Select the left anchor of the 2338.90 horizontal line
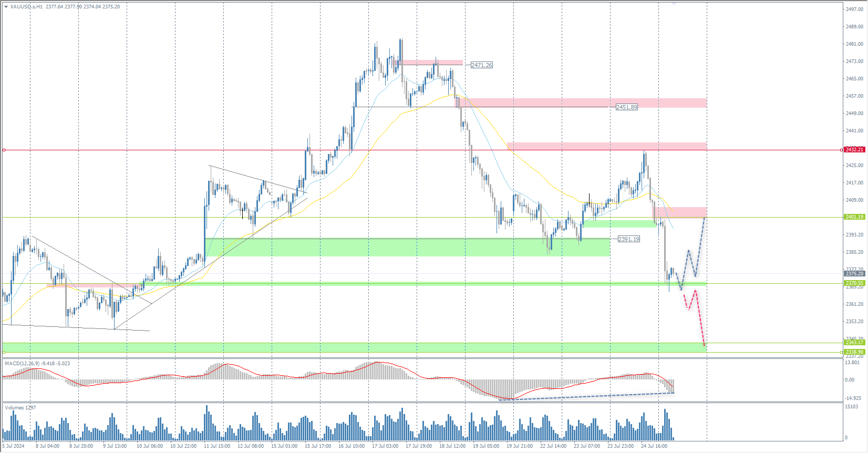Screen dimensions: 868x453 tap(4, 352)
